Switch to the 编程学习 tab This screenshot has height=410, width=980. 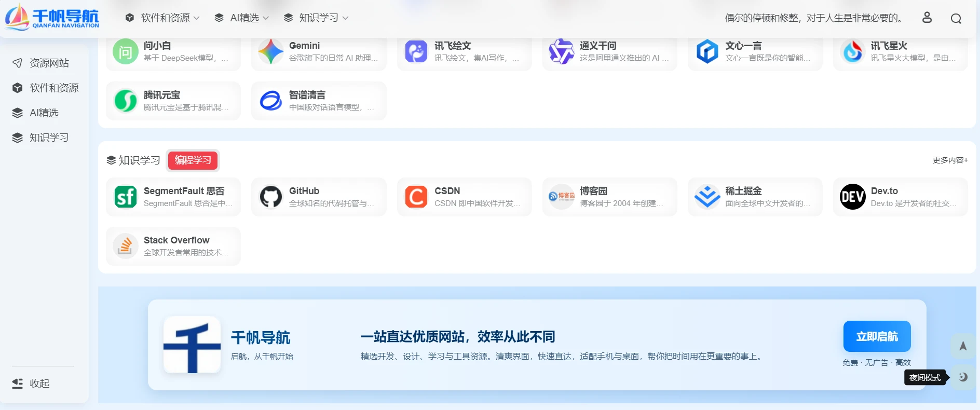click(x=193, y=160)
